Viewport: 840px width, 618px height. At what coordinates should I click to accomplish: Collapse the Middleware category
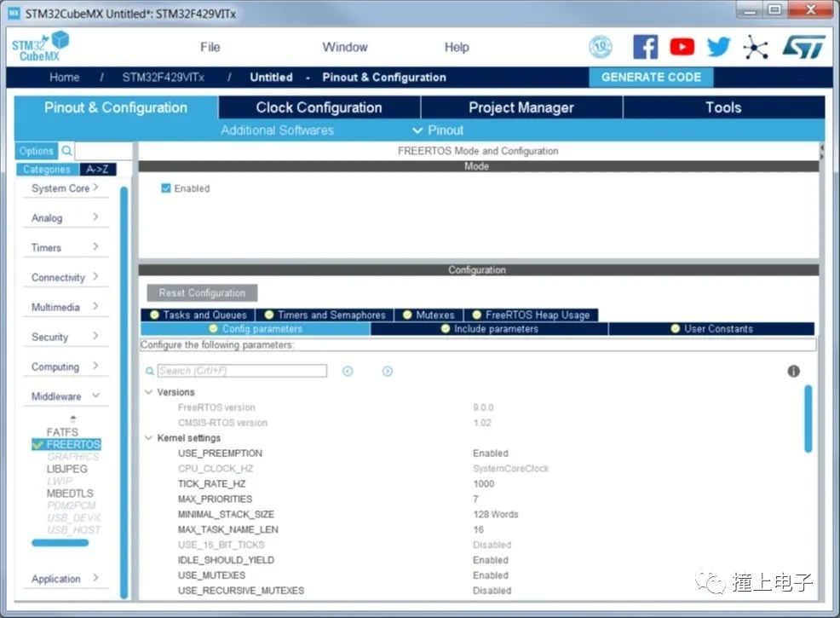66,396
